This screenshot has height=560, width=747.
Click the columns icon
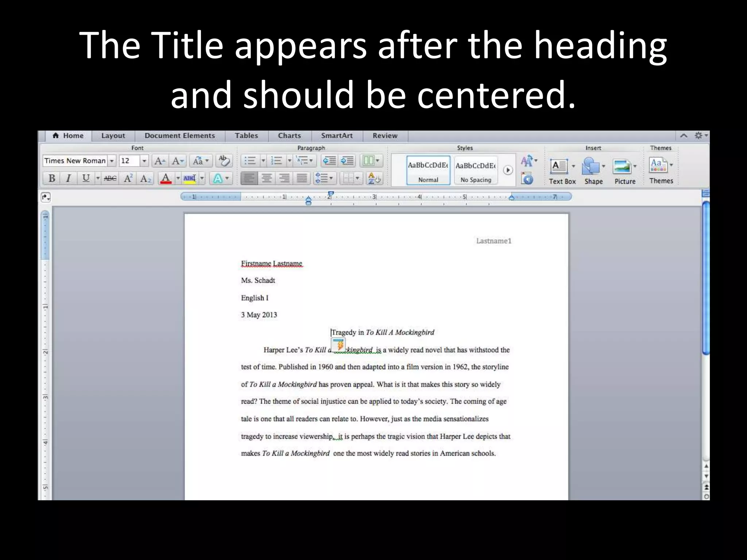(371, 161)
